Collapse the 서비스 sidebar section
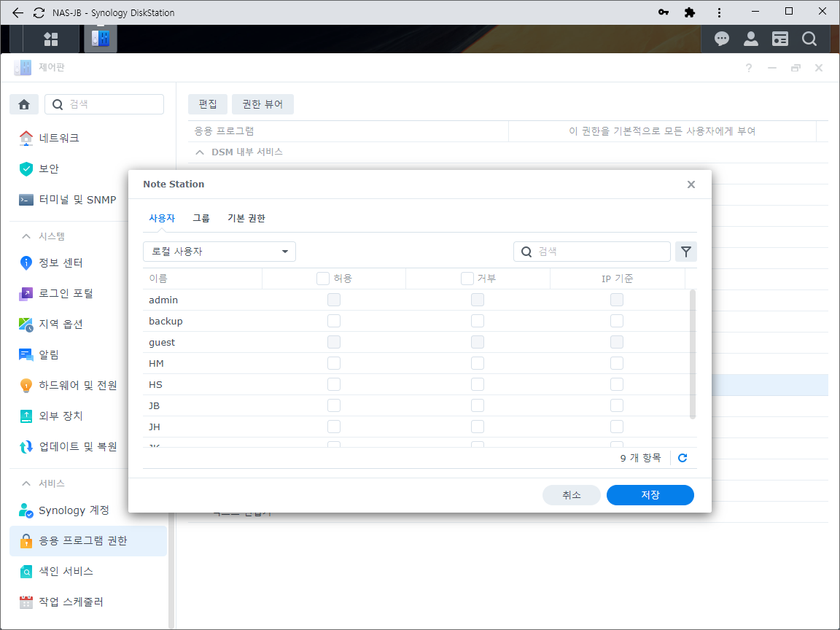 [x=26, y=483]
